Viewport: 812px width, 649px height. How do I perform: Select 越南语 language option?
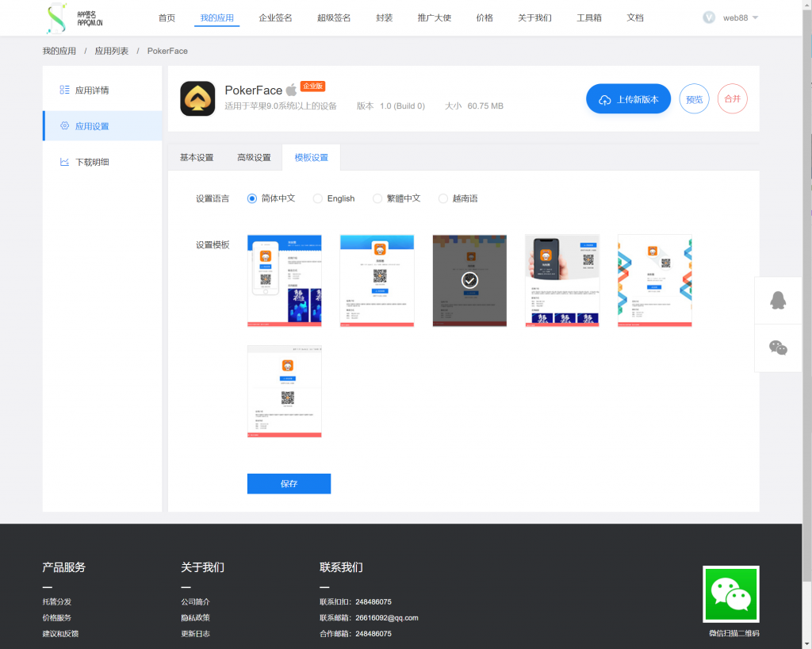(x=443, y=198)
